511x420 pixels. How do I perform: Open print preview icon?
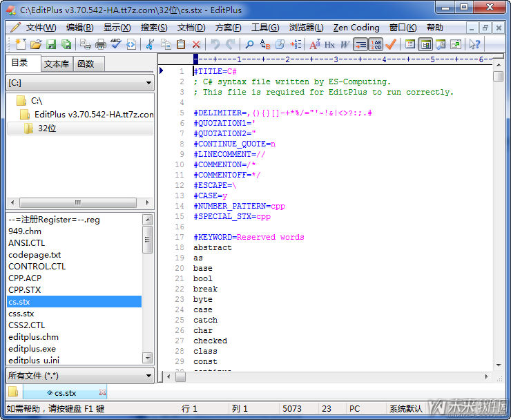(86, 44)
